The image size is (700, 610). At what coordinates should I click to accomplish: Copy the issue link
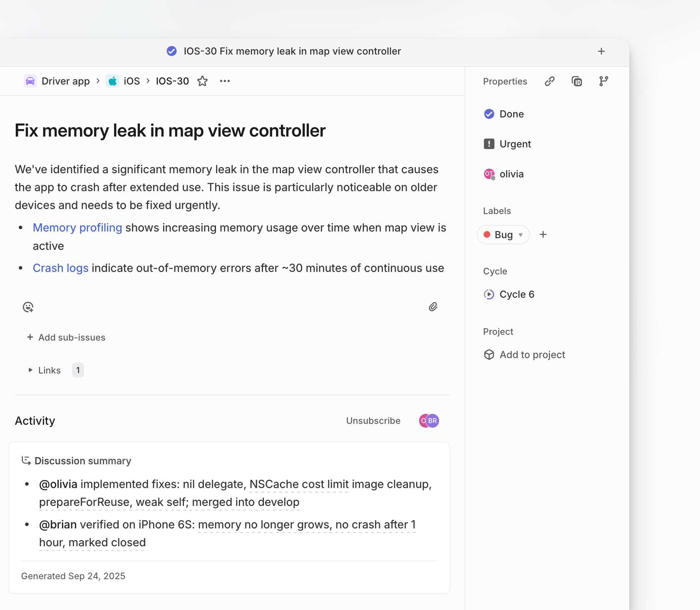[x=549, y=81]
